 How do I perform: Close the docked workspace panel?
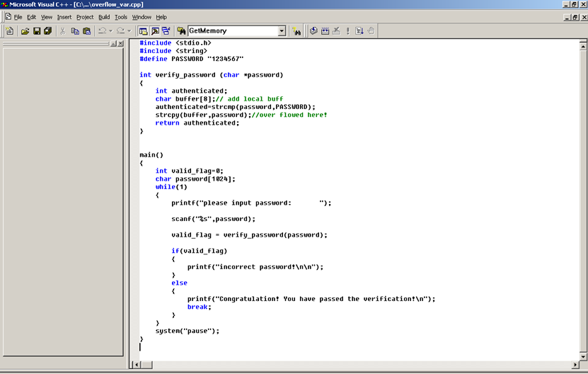pos(120,44)
